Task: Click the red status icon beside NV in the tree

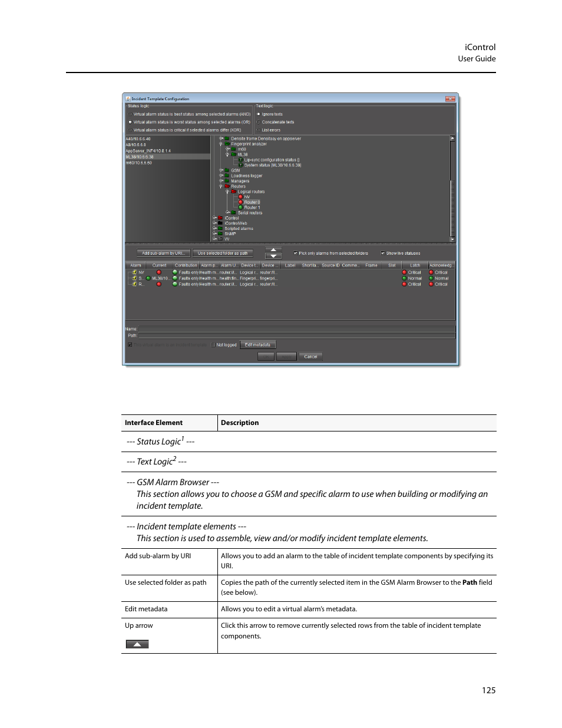Action: click(x=240, y=197)
